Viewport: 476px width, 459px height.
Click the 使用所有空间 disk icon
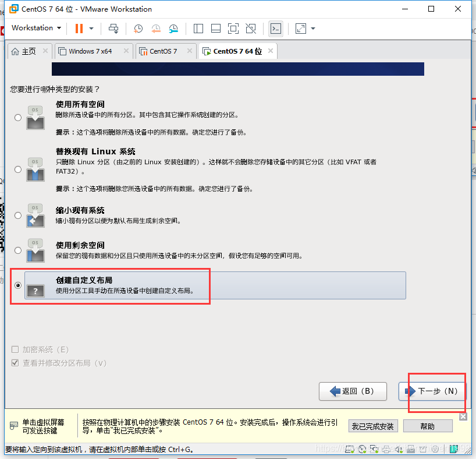click(35, 118)
